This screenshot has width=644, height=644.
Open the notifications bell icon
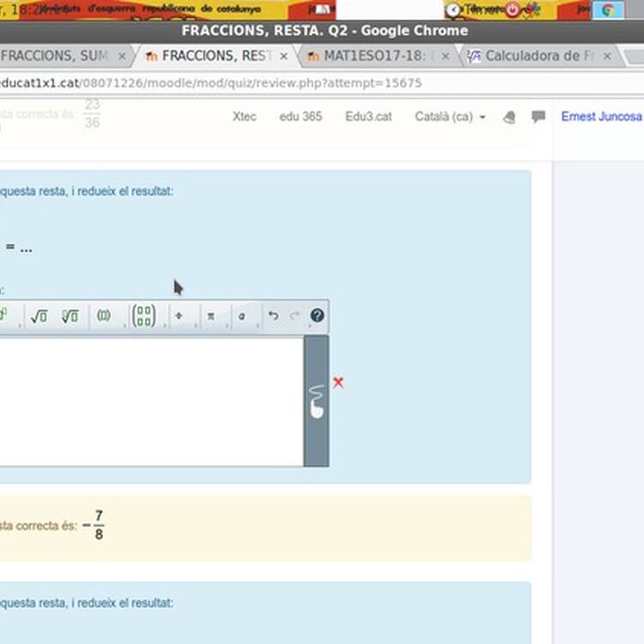(509, 118)
